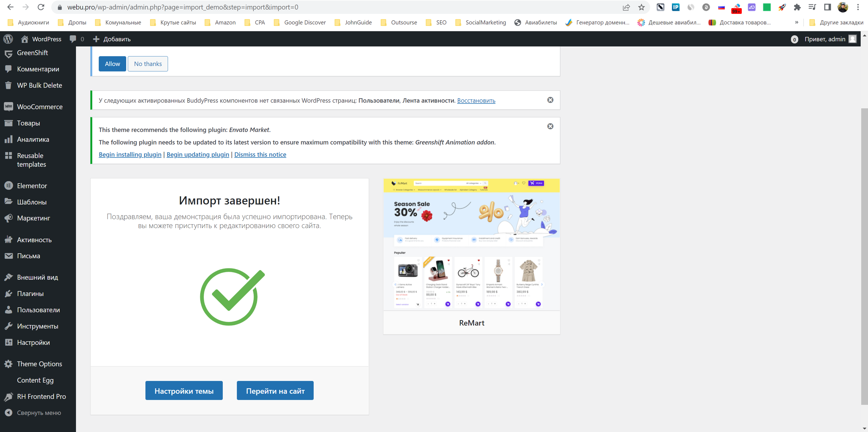
Task: Open Theme Options in sidebar
Action: (39, 364)
